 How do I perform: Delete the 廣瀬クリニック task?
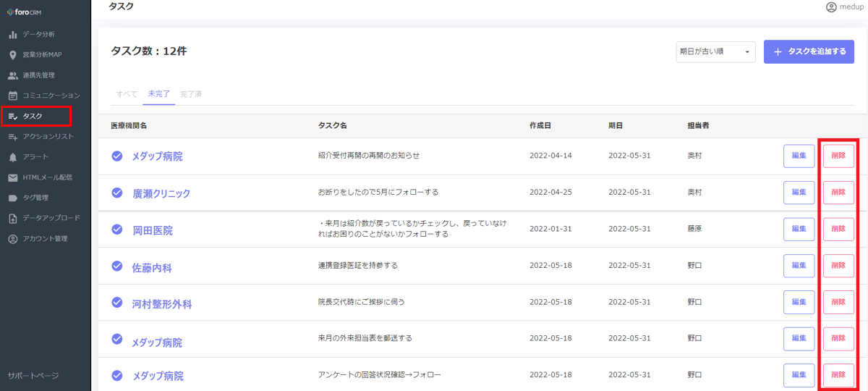838,193
